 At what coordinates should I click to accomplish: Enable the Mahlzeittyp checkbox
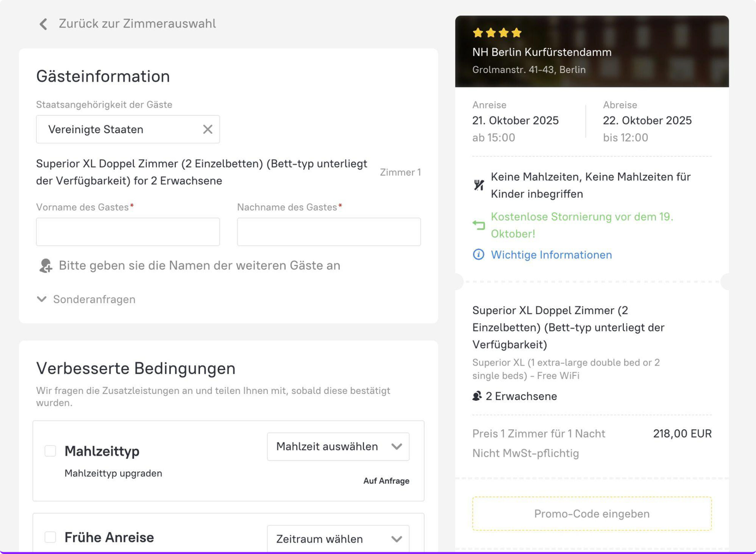click(x=50, y=451)
